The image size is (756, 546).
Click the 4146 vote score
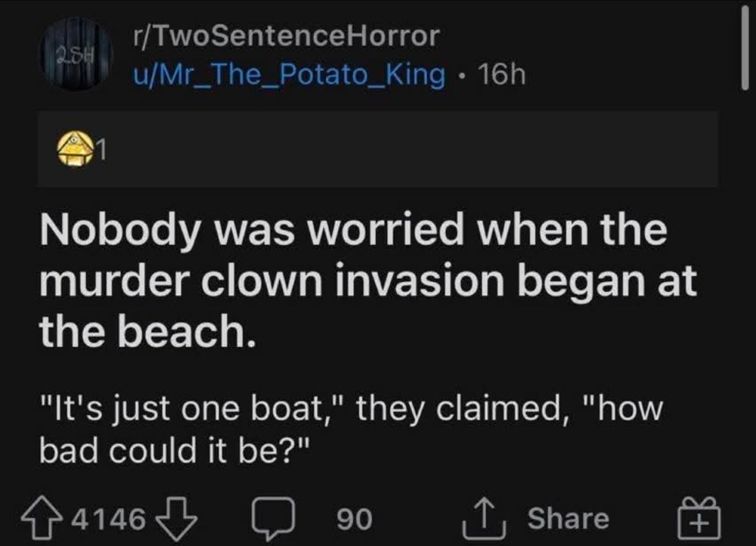coord(112,520)
